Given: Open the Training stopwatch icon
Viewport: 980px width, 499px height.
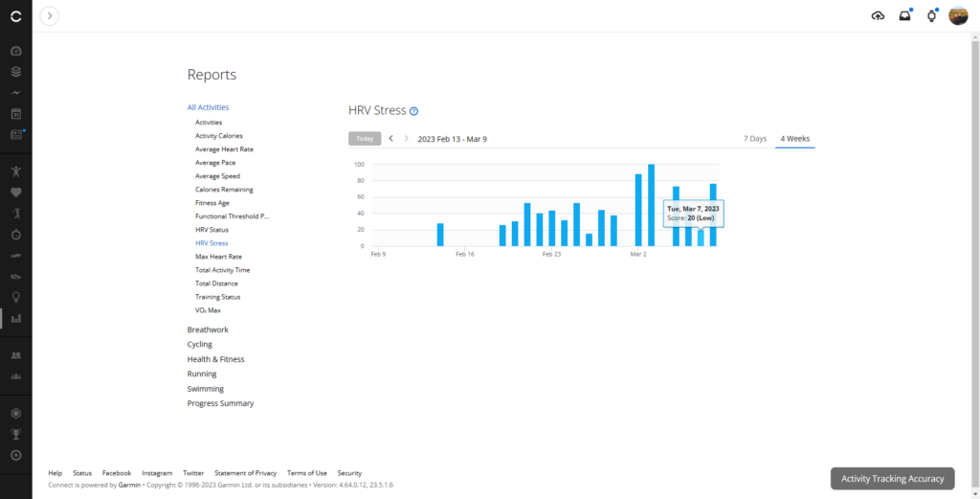Looking at the screenshot, I should pos(16,235).
